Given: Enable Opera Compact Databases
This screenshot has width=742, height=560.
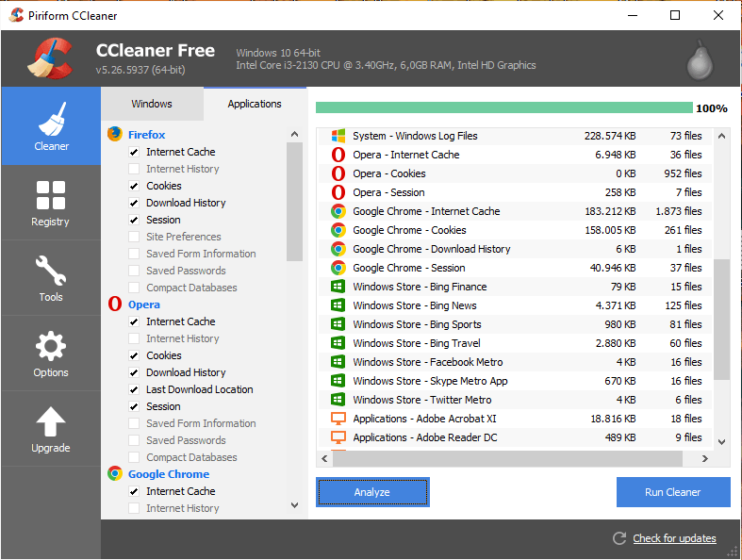Looking at the screenshot, I should 134,458.
